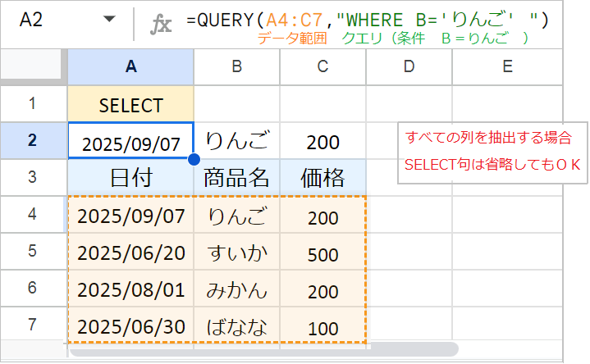
Task: Click the SELECT cell in A1
Action: [130, 104]
